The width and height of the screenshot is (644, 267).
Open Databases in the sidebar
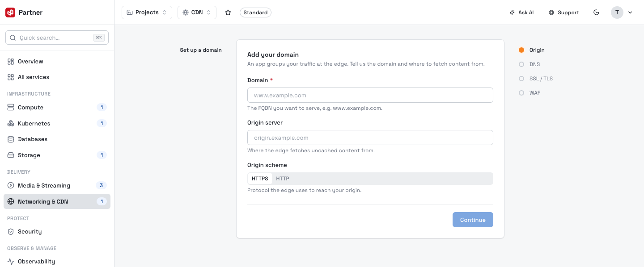[57, 139]
